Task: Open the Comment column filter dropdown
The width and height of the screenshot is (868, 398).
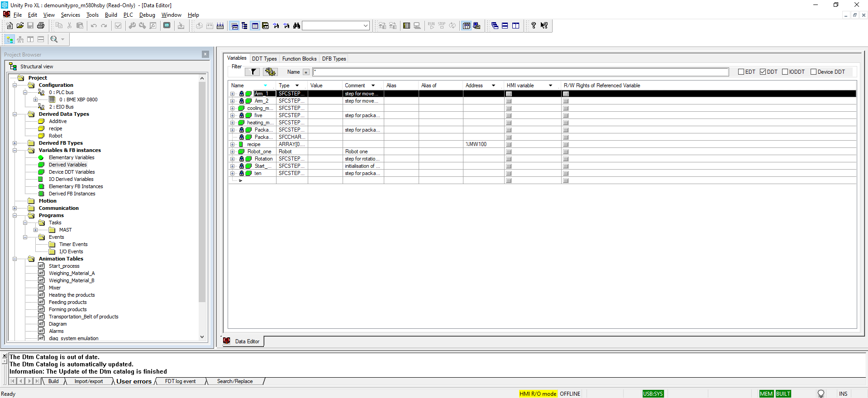Action: [x=373, y=85]
